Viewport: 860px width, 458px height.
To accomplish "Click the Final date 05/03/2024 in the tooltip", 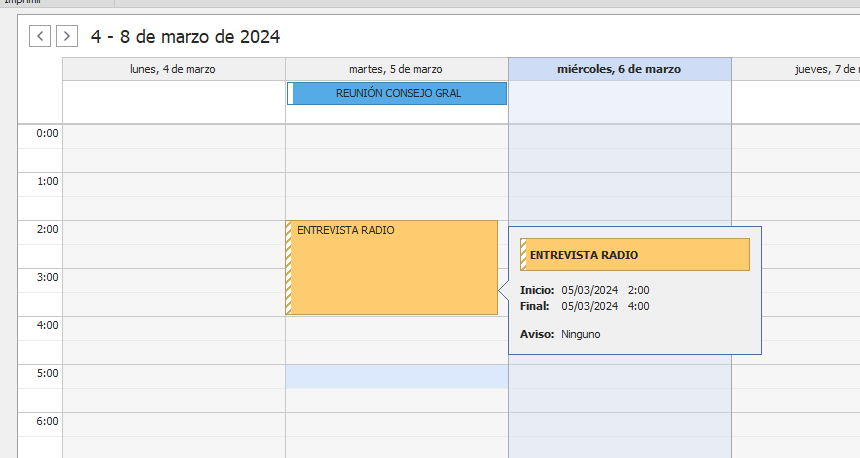I will tap(590, 306).
